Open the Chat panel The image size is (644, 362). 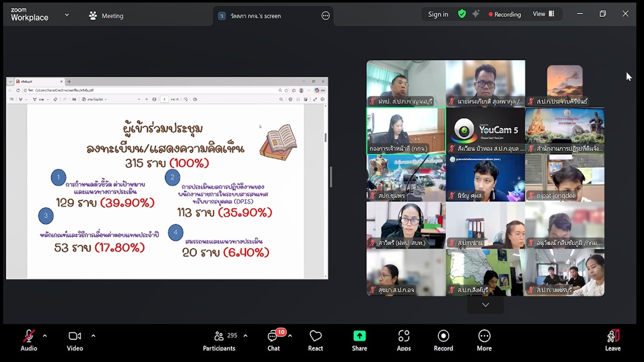coord(273,340)
